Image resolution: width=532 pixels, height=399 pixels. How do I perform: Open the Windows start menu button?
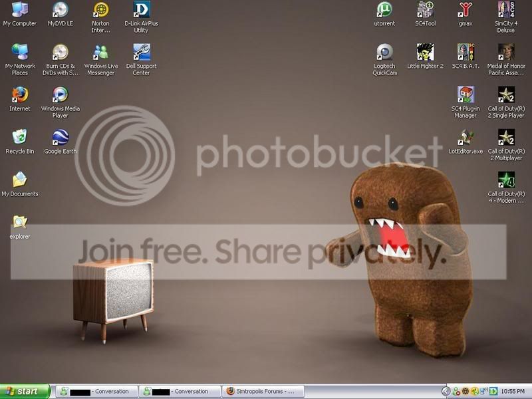pos(25,392)
